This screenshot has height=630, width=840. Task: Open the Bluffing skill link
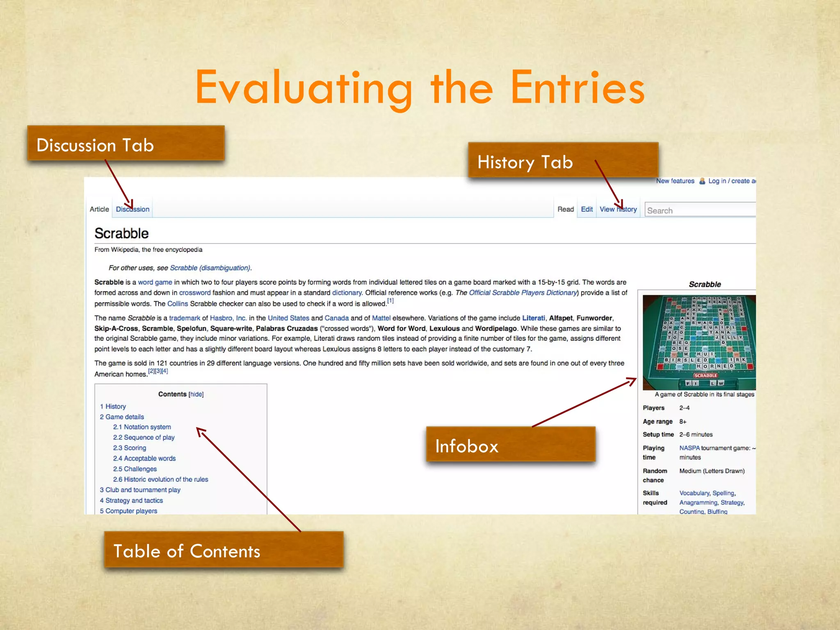[x=717, y=511]
